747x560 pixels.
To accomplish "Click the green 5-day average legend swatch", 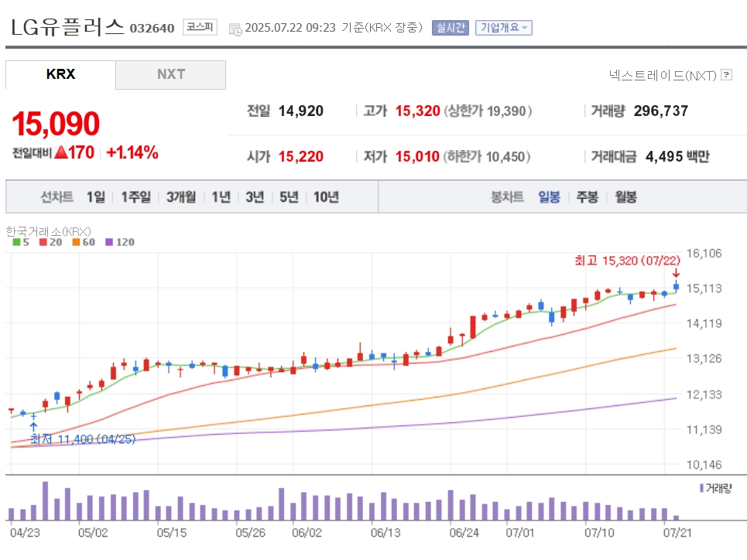I will pyautogui.click(x=17, y=242).
